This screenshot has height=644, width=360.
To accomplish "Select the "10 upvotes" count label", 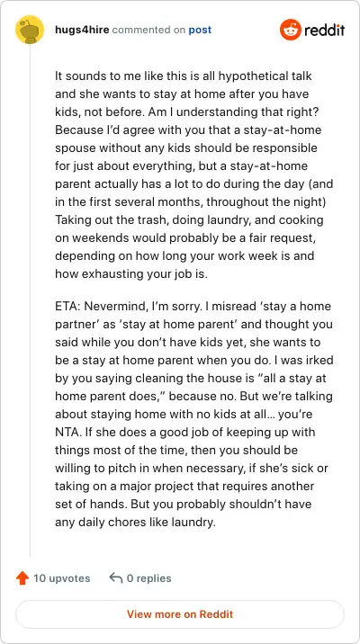I will pyautogui.click(x=61, y=578).
